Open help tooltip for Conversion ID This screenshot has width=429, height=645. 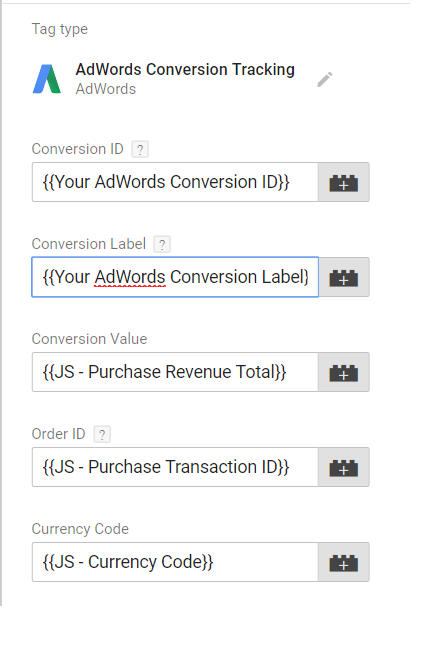point(140,149)
